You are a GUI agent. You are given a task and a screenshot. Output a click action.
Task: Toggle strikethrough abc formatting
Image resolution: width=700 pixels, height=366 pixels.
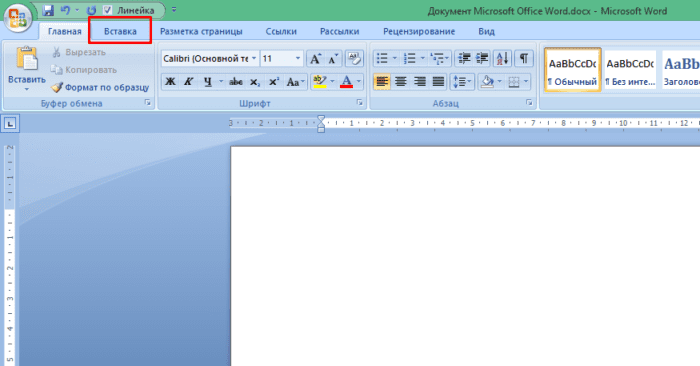(x=236, y=82)
